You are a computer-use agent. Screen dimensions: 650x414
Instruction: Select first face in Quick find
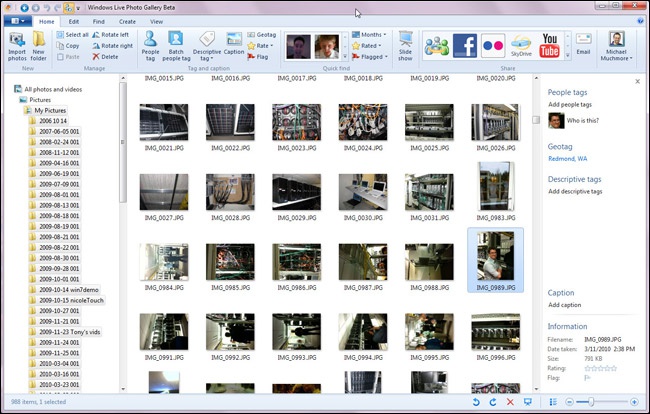click(298, 46)
